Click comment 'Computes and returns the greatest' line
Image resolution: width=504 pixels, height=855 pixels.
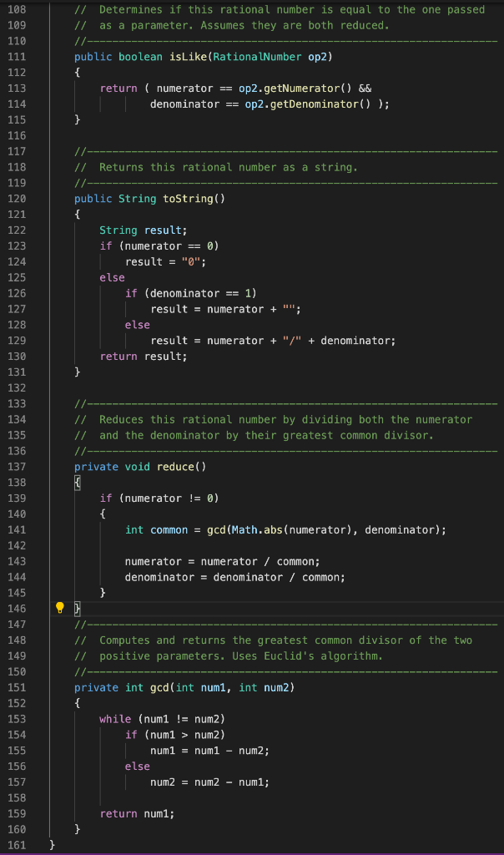click(274, 640)
